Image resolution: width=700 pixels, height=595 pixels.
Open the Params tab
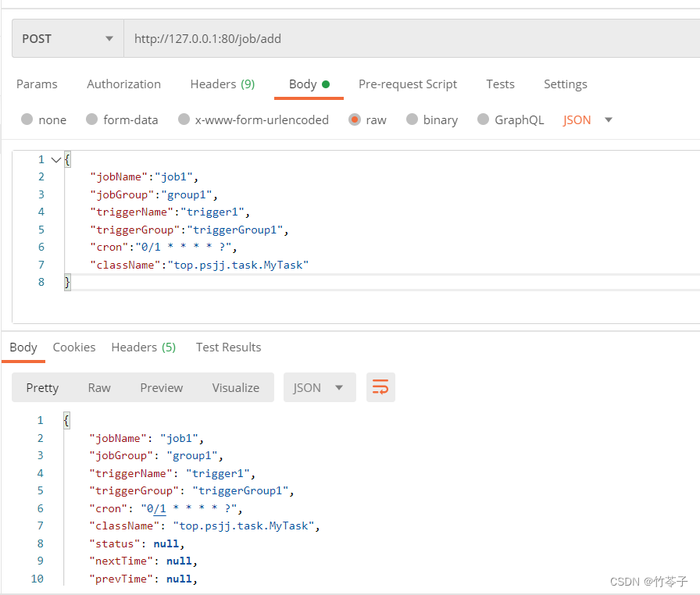pyautogui.click(x=37, y=84)
